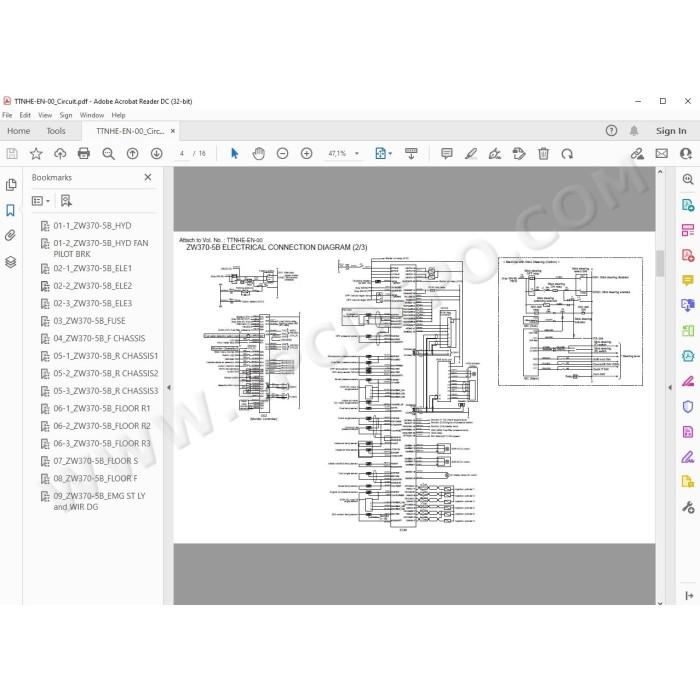Open the Window menu
Screen dimensions: 700x700
(92, 115)
